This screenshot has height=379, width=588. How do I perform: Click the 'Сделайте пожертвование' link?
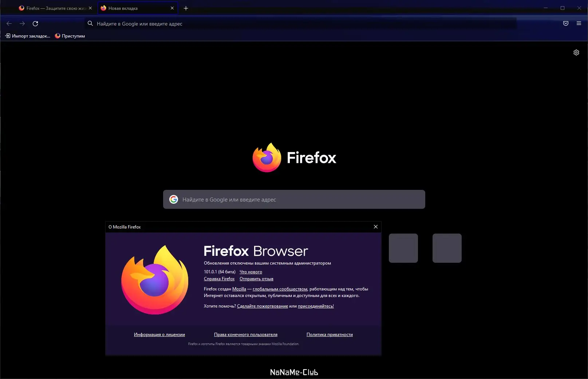[x=263, y=306]
